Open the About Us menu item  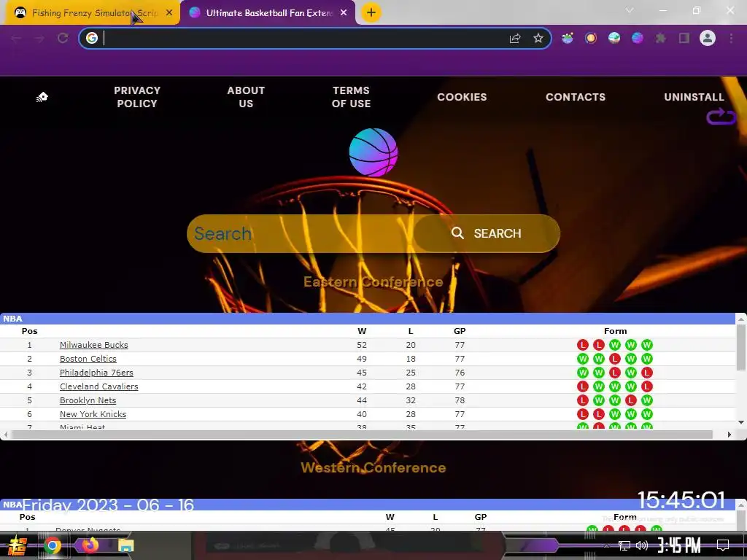[246, 97]
